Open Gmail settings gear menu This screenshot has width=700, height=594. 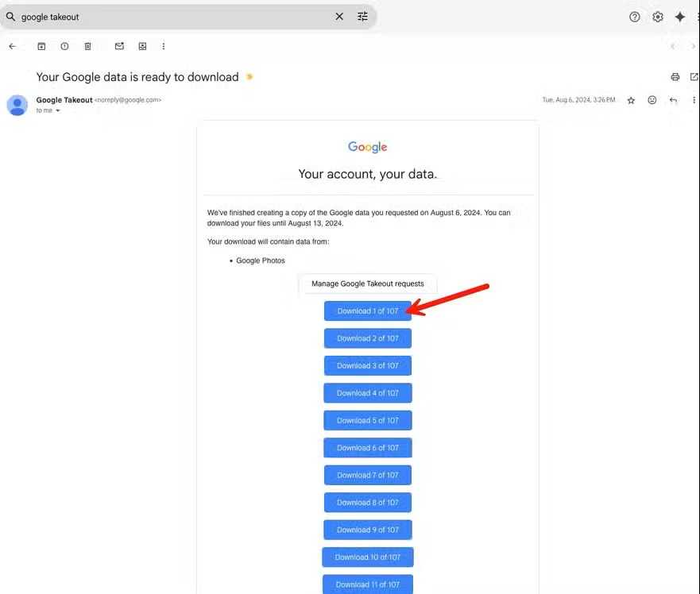(x=657, y=17)
